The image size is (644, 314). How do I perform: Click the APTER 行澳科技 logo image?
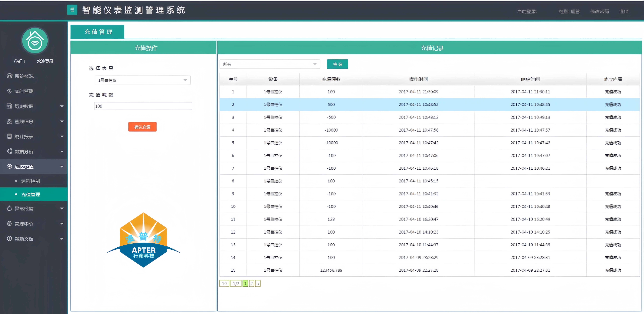point(144,240)
